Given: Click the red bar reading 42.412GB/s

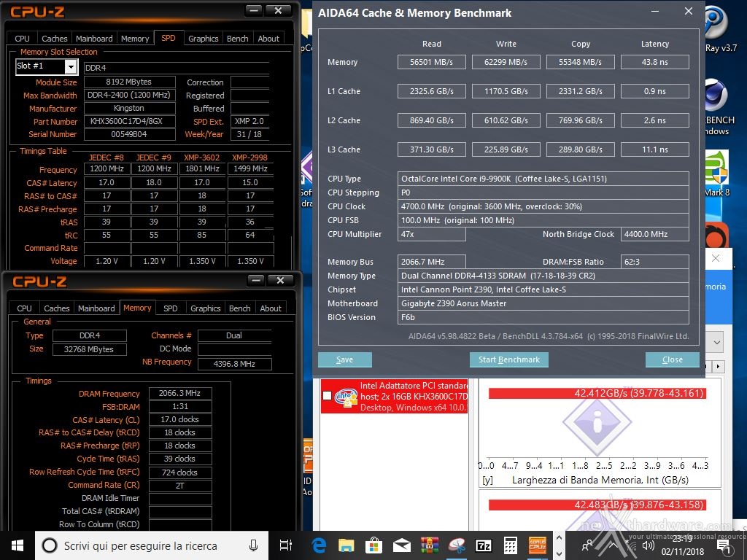Looking at the screenshot, I should [x=597, y=393].
